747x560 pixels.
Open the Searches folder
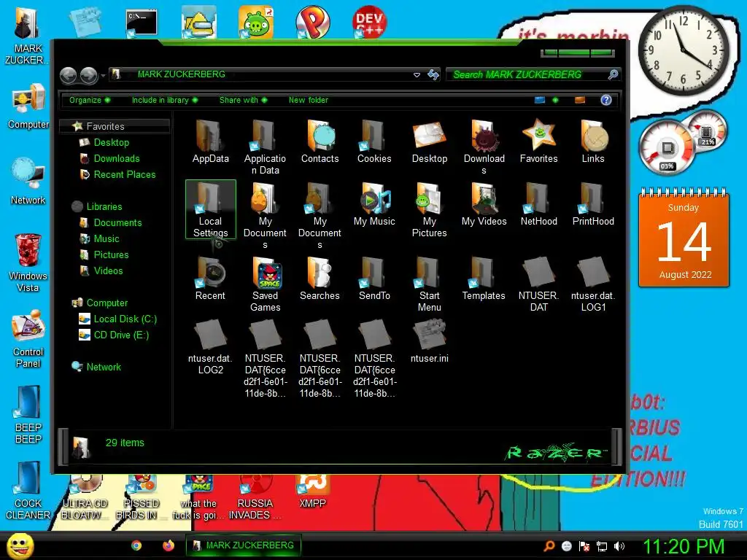tap(320, 279)
